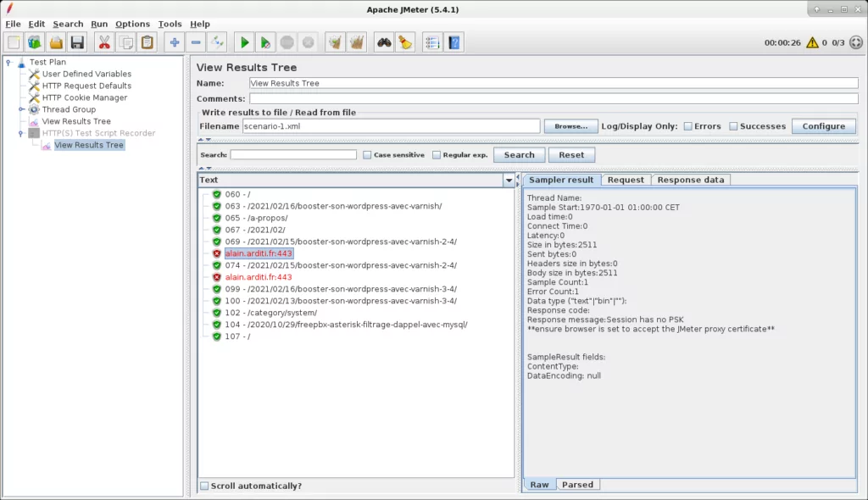Click the Name input field
Image resolution: width=868 pixels, height=500 pixels.
(x=554, y=83)
